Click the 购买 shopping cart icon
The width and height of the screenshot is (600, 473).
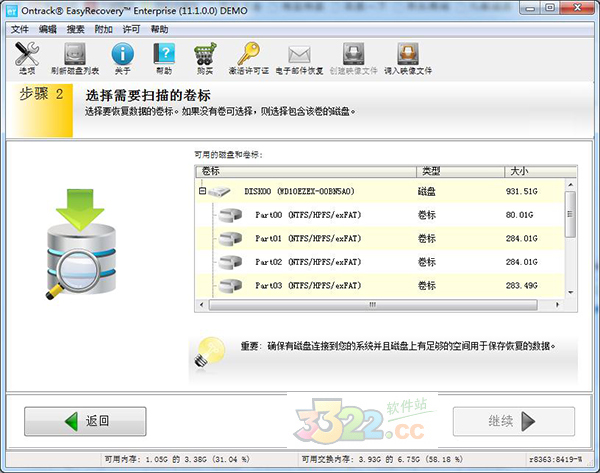point(205,54)
